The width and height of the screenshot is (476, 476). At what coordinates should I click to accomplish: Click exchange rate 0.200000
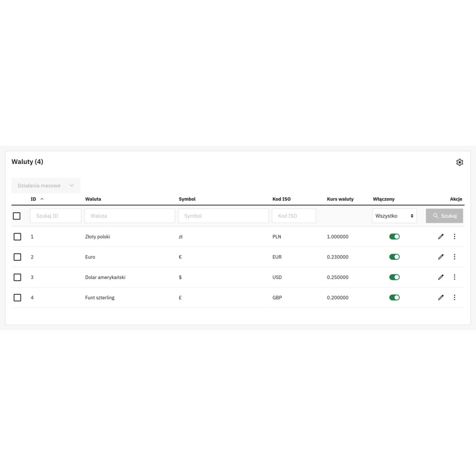click(337, 297)
